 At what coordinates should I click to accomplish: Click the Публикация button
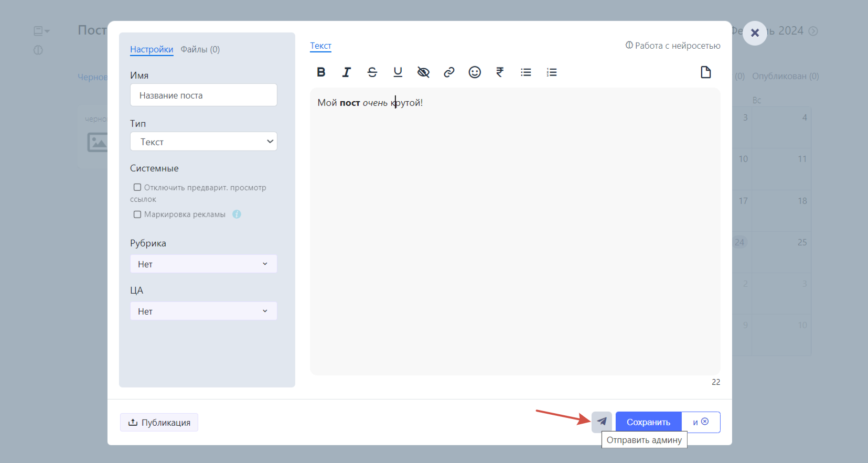(159, 423)
